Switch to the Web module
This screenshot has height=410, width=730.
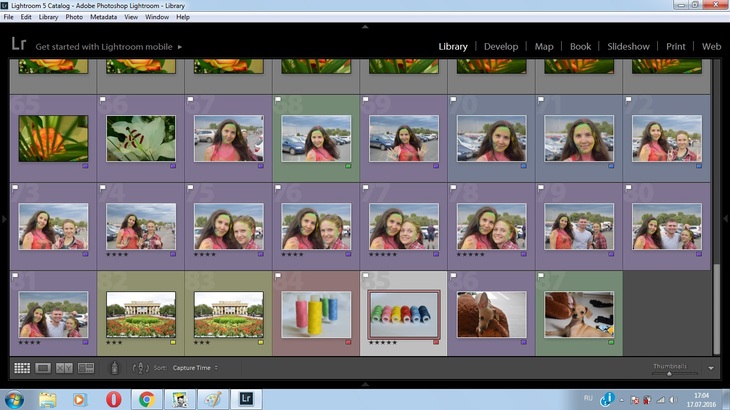711,47
